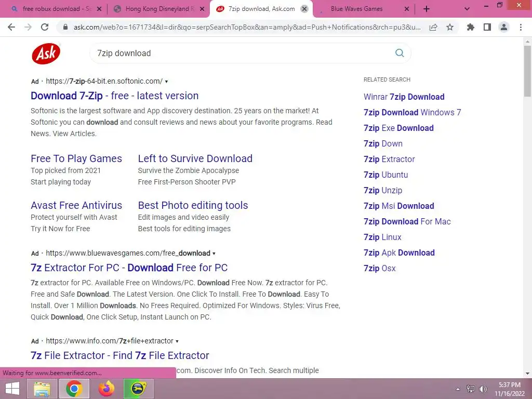Click related search '7zip Extractor'

coord(389,159)
